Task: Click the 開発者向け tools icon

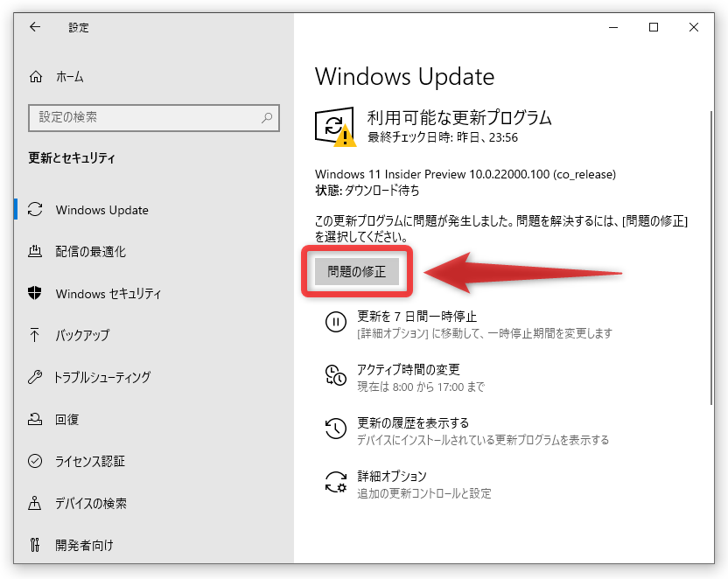Action: (x=35, y=545)
